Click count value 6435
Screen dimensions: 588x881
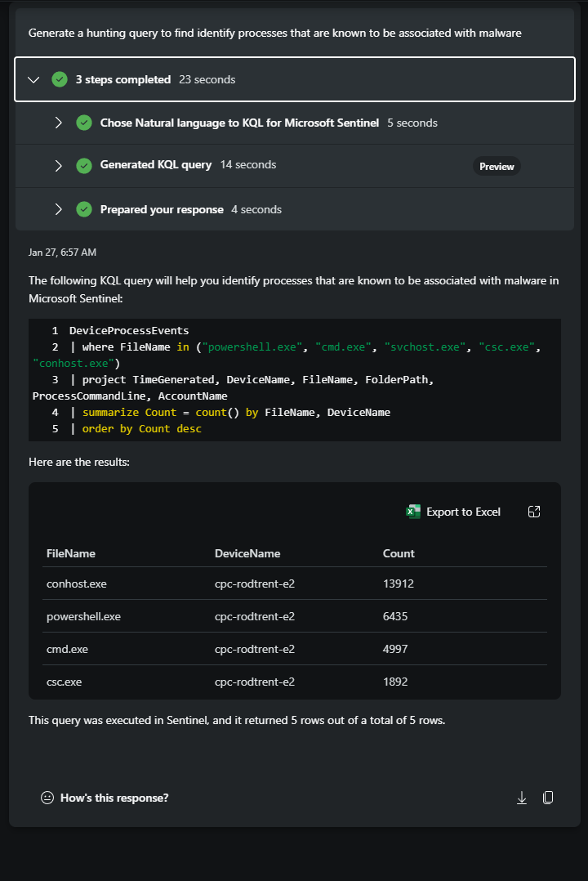tap(395, 616)
